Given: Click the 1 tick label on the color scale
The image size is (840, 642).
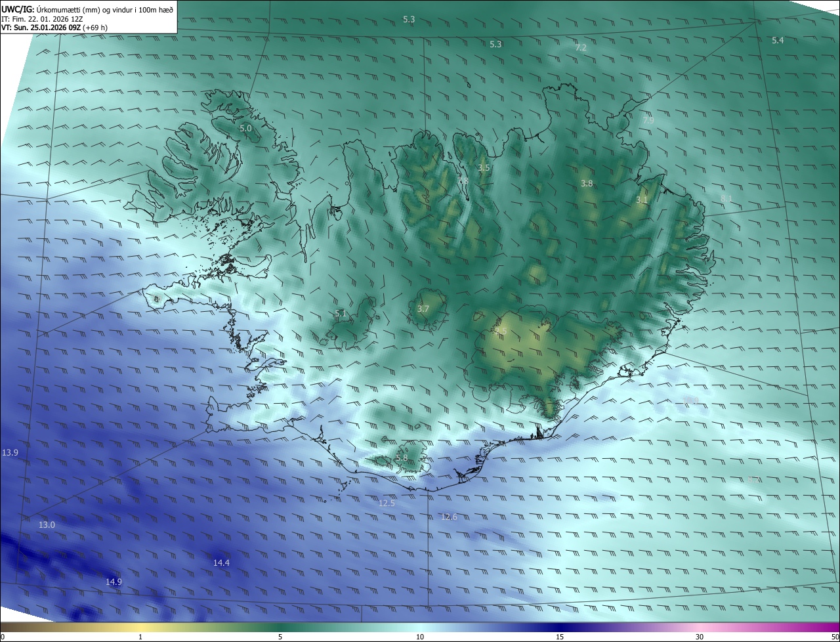Looking at the screenshot, I should pyautogui.click(x=140, y=637).
